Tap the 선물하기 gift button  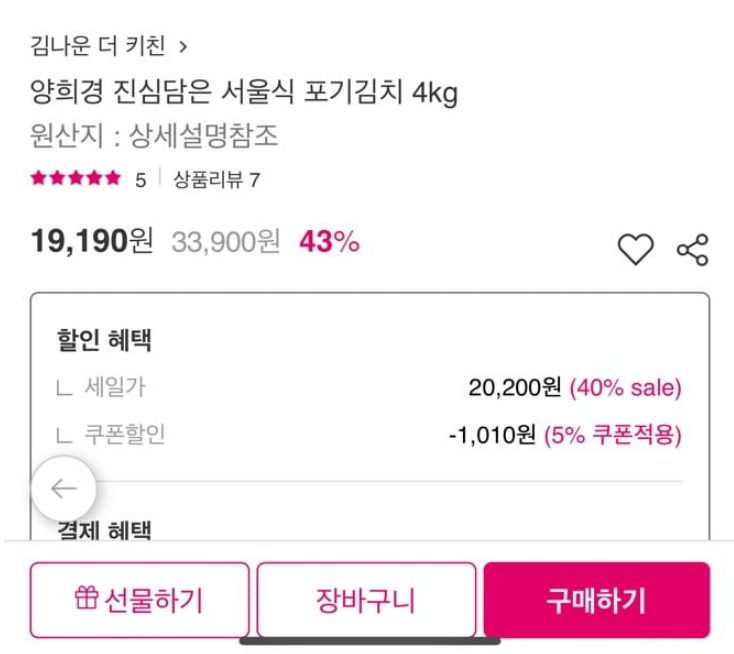pos(139,600)
